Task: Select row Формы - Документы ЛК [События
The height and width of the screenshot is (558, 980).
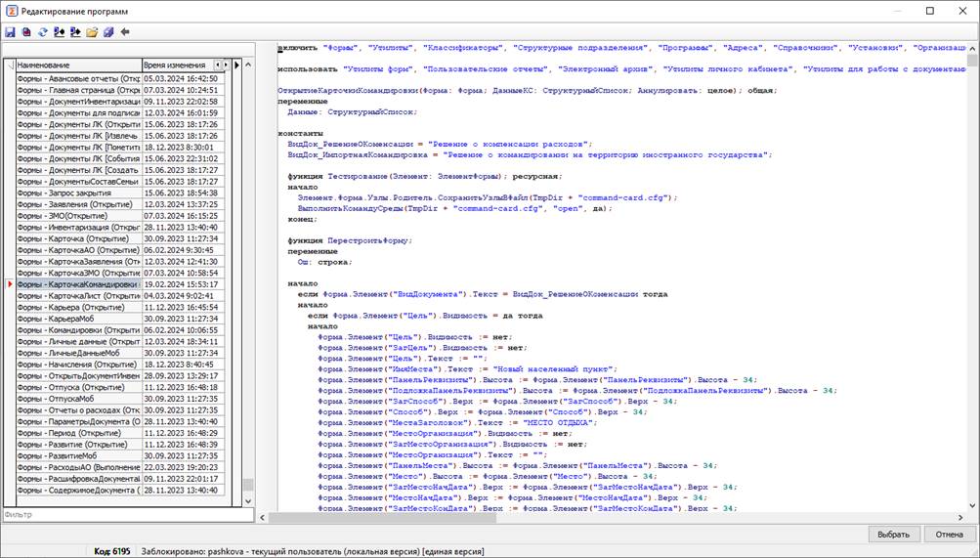Action: [120, 158]
